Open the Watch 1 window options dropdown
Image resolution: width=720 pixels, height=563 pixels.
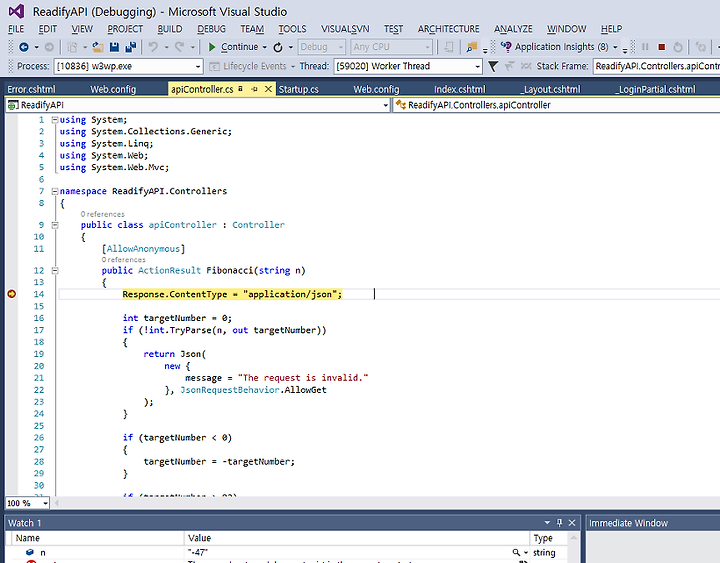click(x=547, y=523)
